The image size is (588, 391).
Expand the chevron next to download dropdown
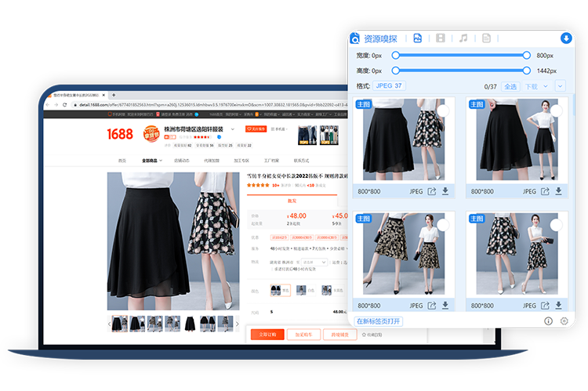560,86
